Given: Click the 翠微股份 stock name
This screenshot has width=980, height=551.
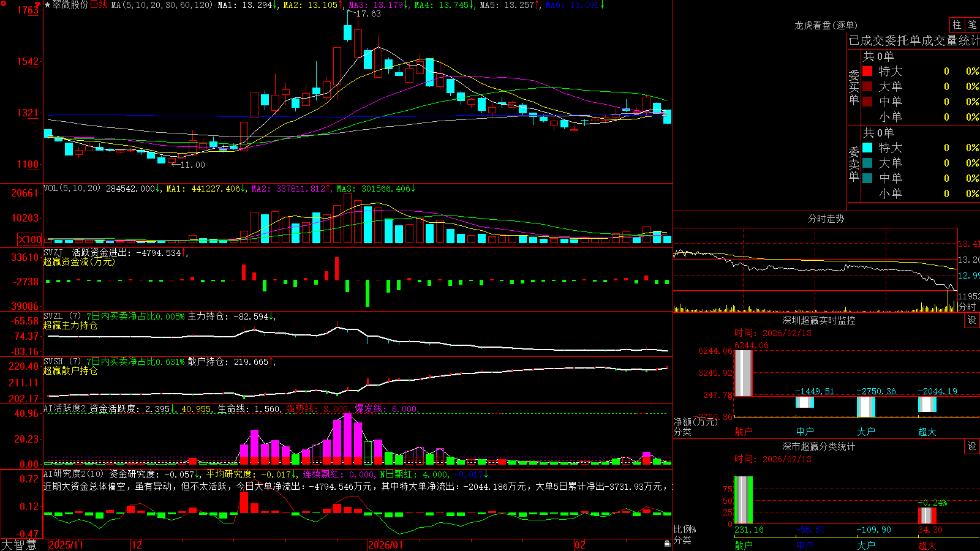Looking at the screenshot, I should [x=70, y=5].
